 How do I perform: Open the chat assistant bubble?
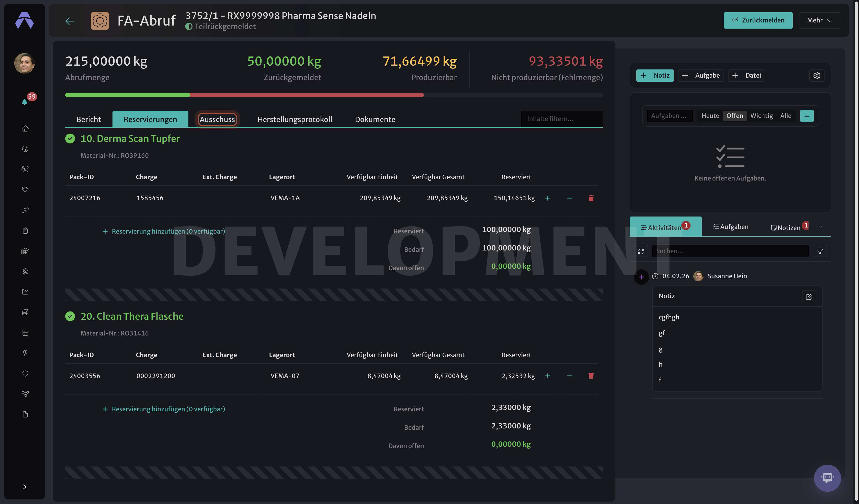pyautogui.click(x=827, y=478)
